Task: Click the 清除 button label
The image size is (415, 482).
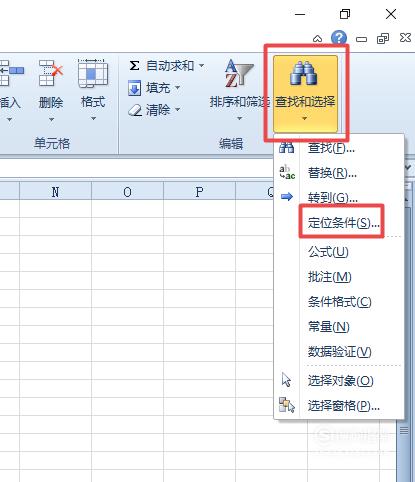Action: (158, 110)
